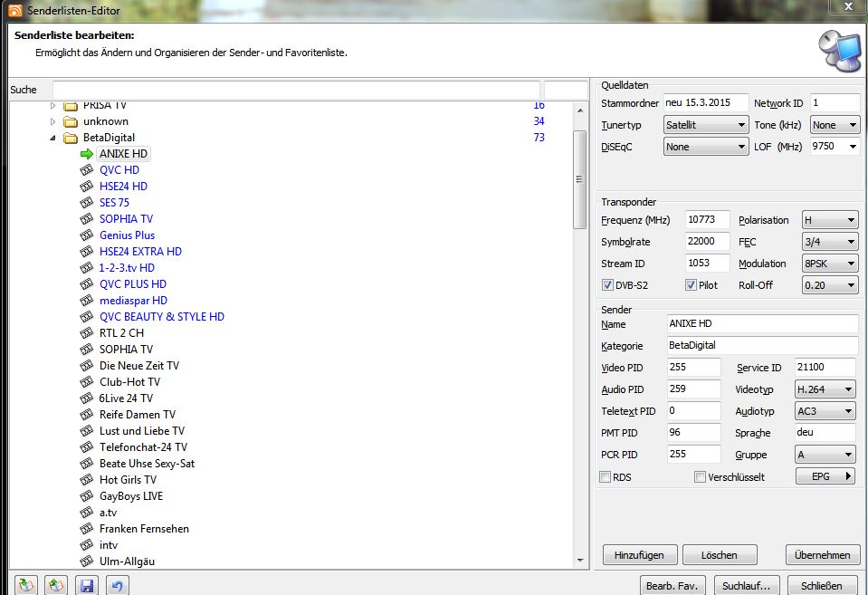Click the film icon next to HSE24 HD
The image size is (868, 595).
tap(86, 187)
